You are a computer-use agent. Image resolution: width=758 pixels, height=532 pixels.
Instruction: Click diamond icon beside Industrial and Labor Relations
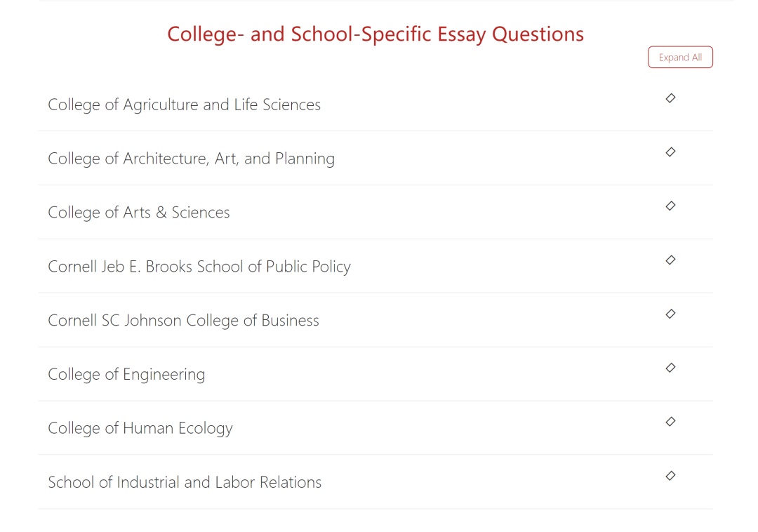tap(670, 476)
